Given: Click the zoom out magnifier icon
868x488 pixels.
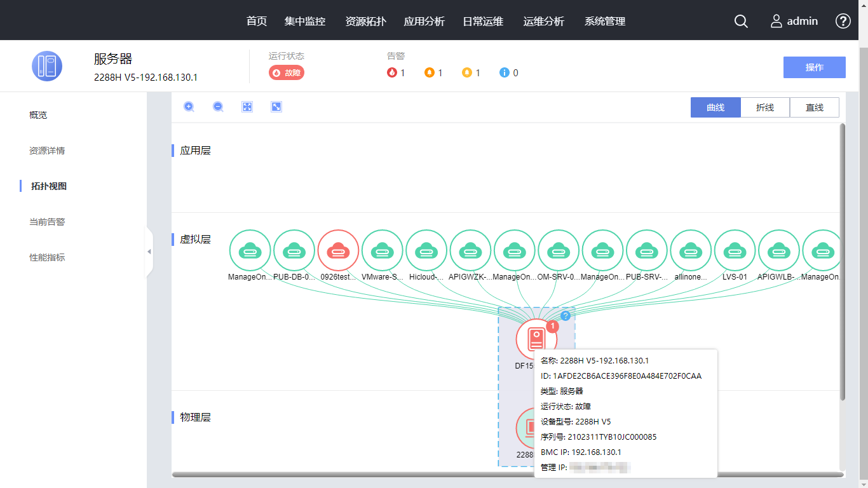Looking at the screenshot, I should pyautogui.click(x=218, y=107).
